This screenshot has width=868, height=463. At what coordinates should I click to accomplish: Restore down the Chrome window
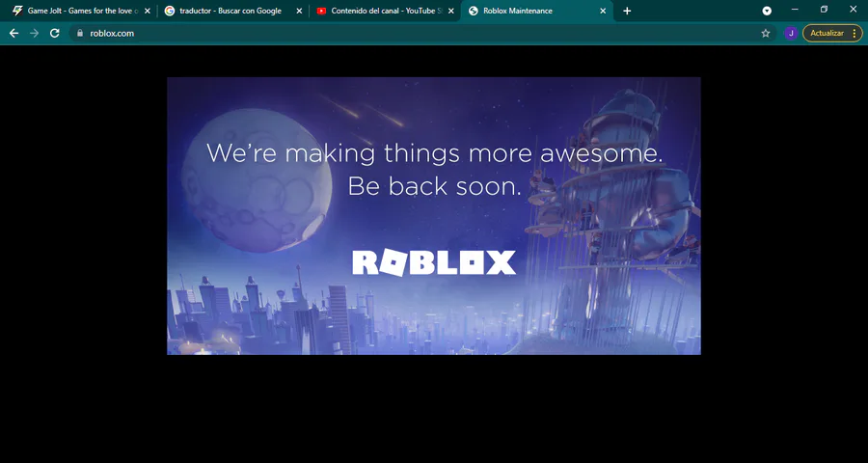pos(824,10)
